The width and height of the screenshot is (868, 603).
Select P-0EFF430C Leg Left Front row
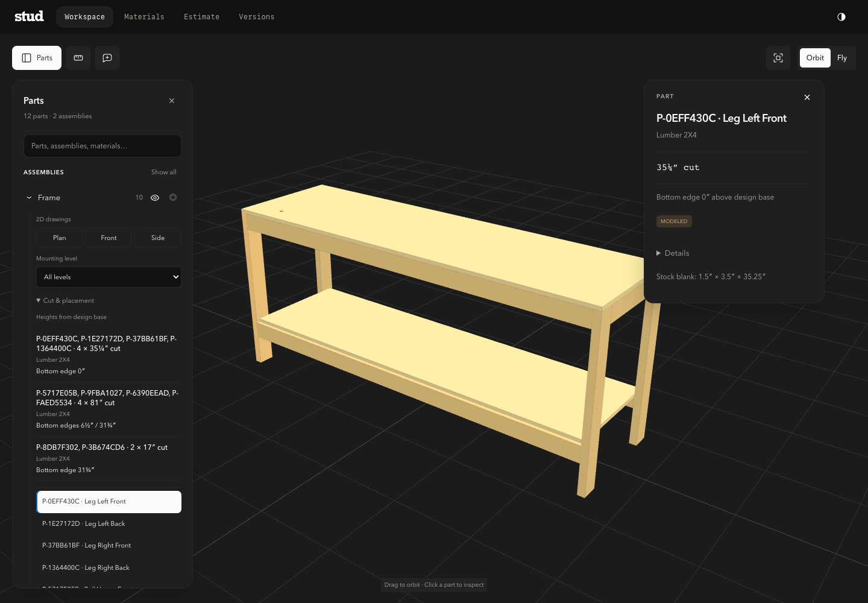coord(108,502)
